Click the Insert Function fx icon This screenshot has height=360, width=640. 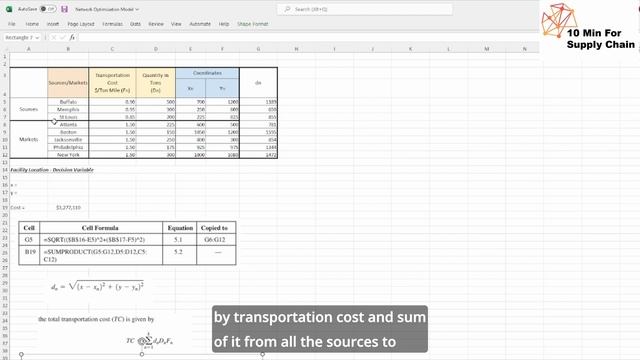point(72,38)
